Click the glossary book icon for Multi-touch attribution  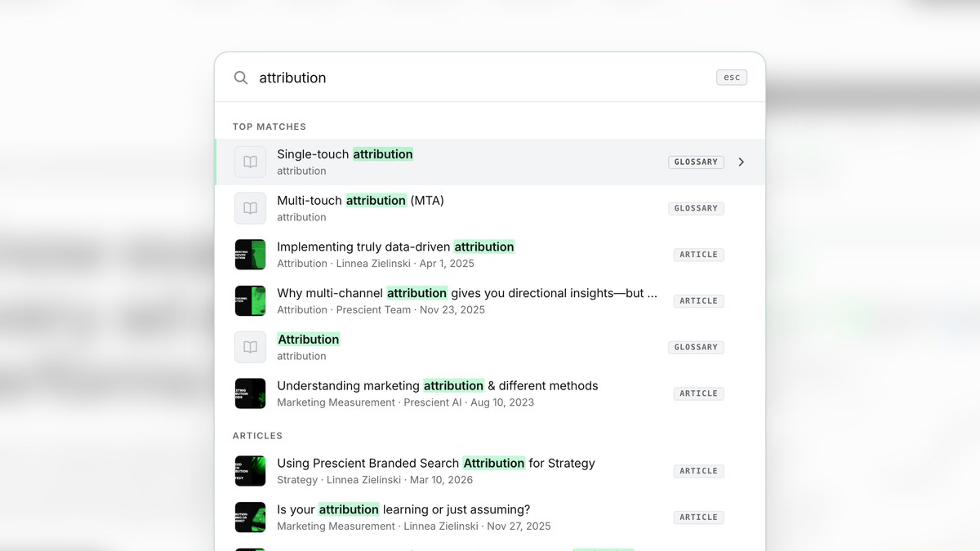pos(250,208)
